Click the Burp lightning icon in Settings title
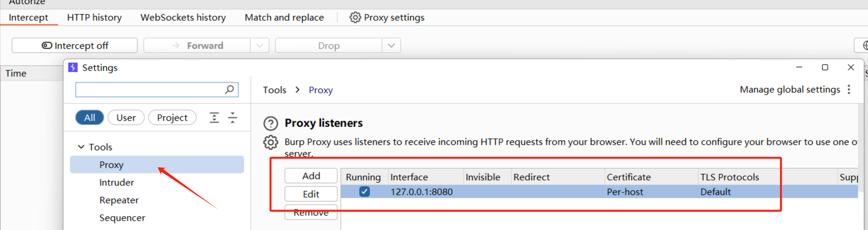This screenshot has height=230, width=868. click(x=73, y=68)
